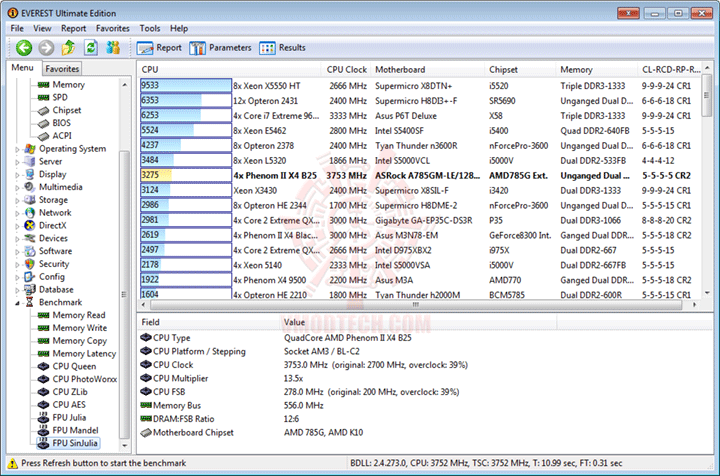
Task: Click the Benchmark hourglass icon
Action: pos(30,302)
